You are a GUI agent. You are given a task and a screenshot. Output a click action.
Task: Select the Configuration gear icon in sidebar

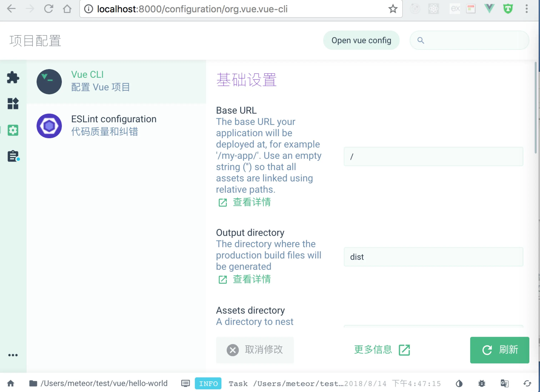point(13,130)
